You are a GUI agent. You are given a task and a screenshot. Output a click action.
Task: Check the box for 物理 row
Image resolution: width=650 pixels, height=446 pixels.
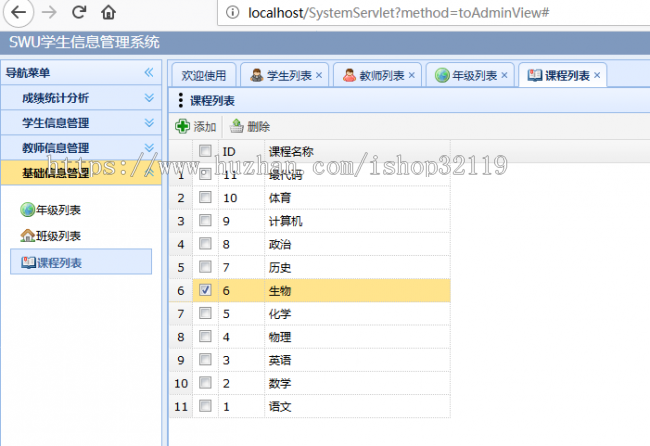[x=205, y=336]
